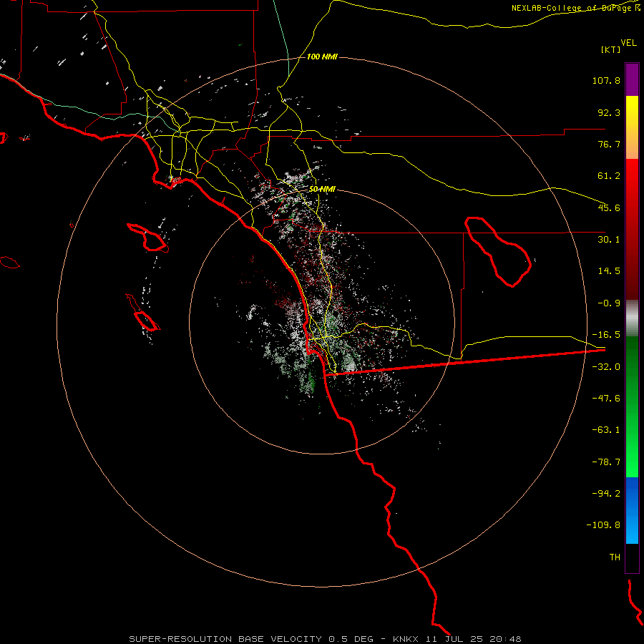The width and height of the screenshot is (644, 644).
Task: Click the TH threshold label in legend
Action: coord(615,557)
